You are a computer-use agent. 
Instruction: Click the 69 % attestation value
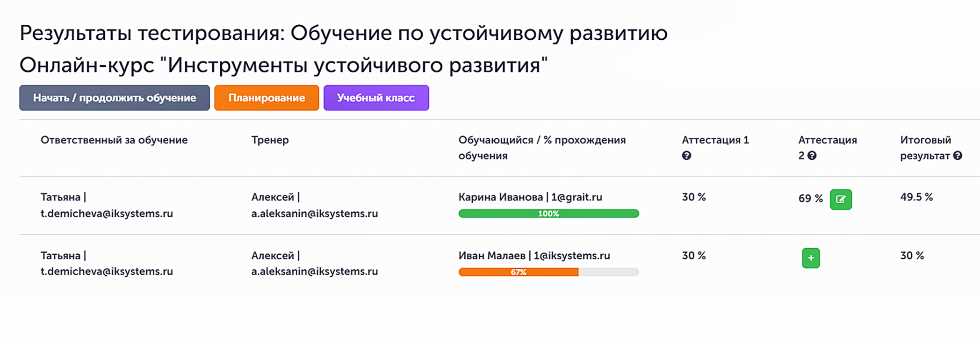tap(810, 199)
